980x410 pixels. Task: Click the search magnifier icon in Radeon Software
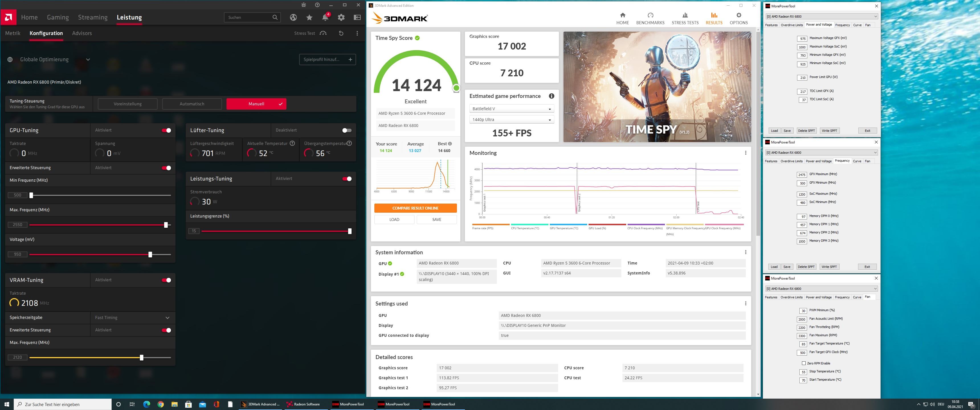point(275,17)
